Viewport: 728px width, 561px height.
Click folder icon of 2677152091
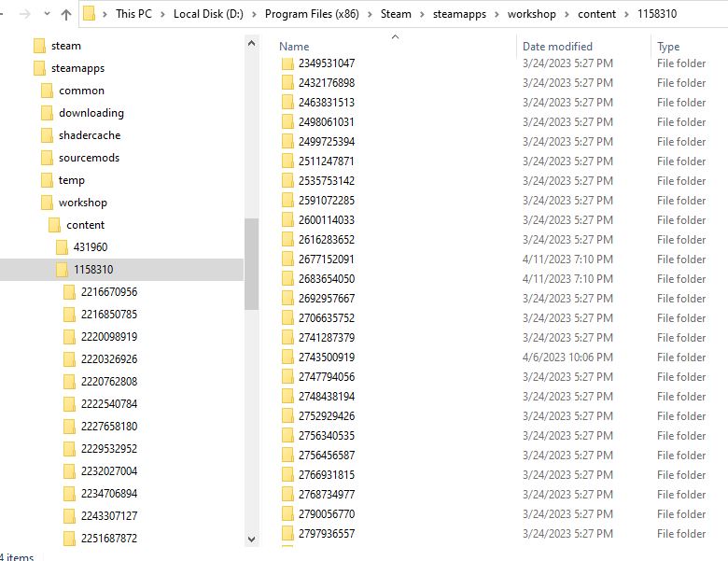click(x=287, y=259)
